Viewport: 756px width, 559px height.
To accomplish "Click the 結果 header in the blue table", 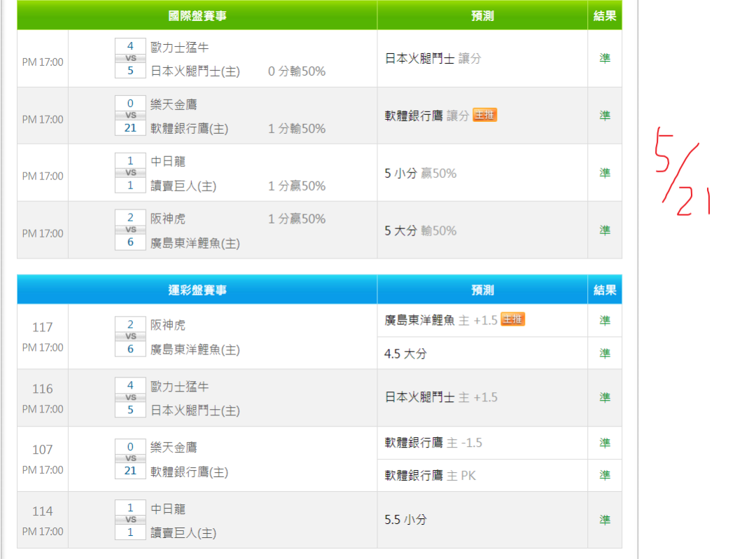I will [605, 290].
